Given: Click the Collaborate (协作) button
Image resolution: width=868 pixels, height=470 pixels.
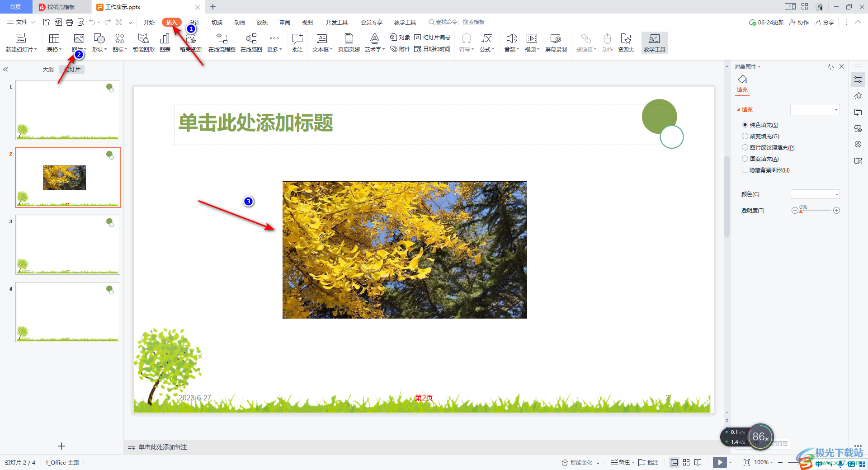Looking at the screenshot, I should (x=799, y=22).
